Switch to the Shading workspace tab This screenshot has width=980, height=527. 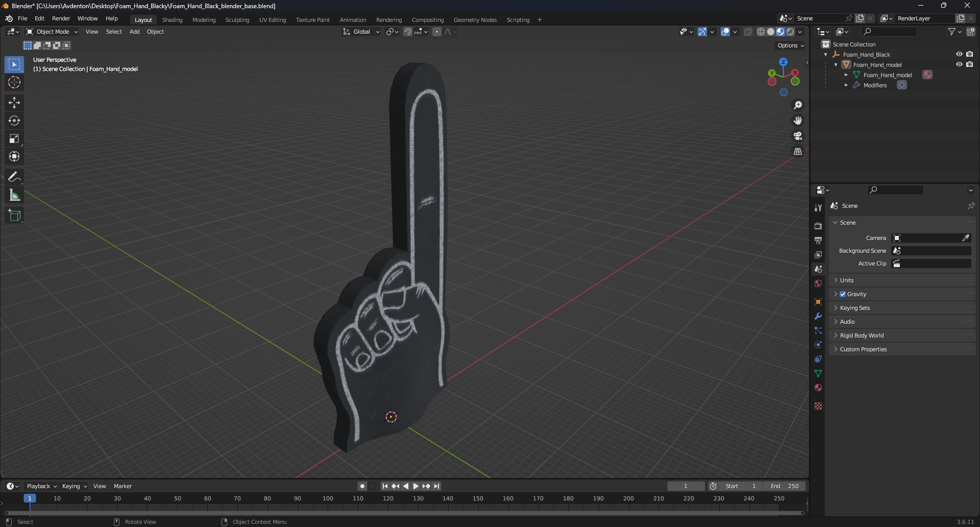pos(172,20)
